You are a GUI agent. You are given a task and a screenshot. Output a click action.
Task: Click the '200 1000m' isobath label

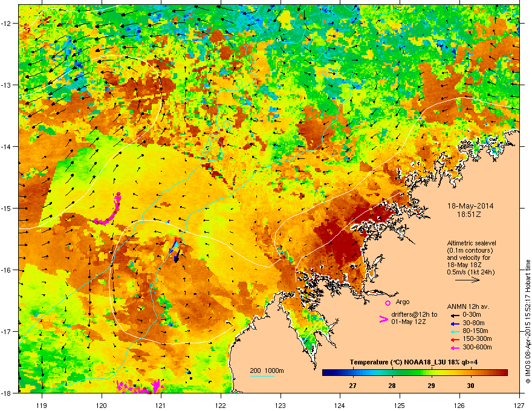tap(267, 371)
